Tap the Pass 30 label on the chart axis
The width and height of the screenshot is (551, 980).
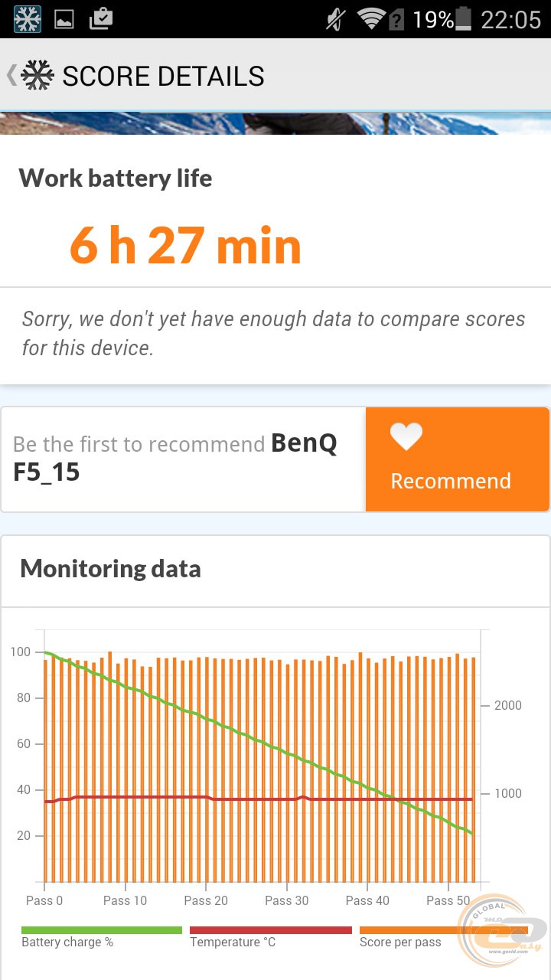pos(287,900)
